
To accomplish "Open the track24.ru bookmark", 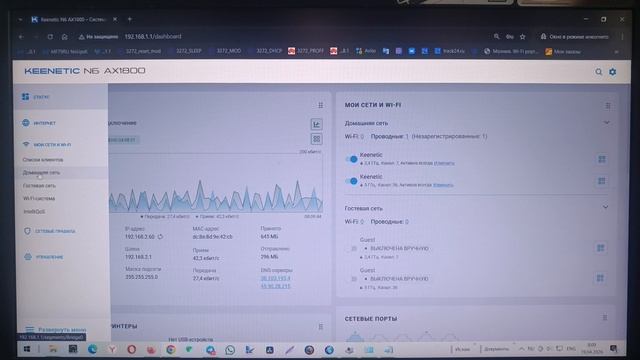I will [x=449, y=51].
